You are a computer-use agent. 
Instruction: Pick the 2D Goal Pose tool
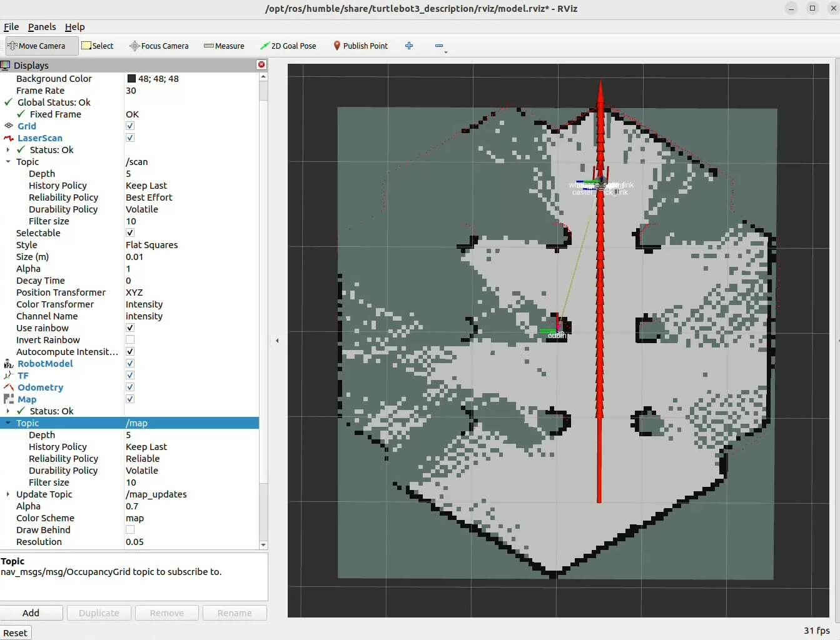pyautogui.click(x=288, y=46)
